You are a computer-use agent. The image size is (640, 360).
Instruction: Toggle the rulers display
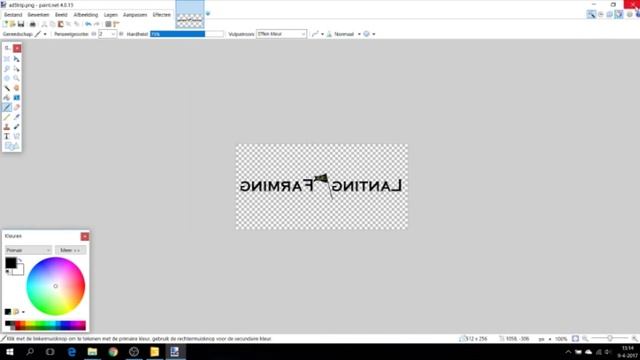pos(116,24)
